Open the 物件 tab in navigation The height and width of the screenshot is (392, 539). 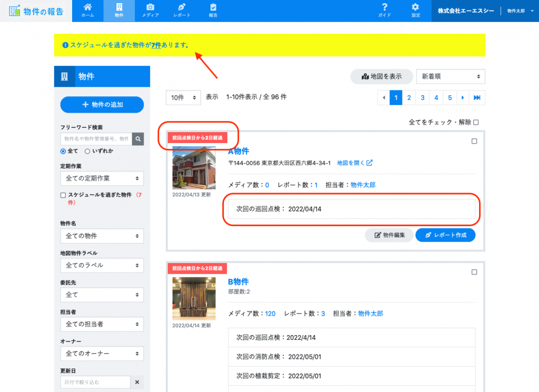119,11
